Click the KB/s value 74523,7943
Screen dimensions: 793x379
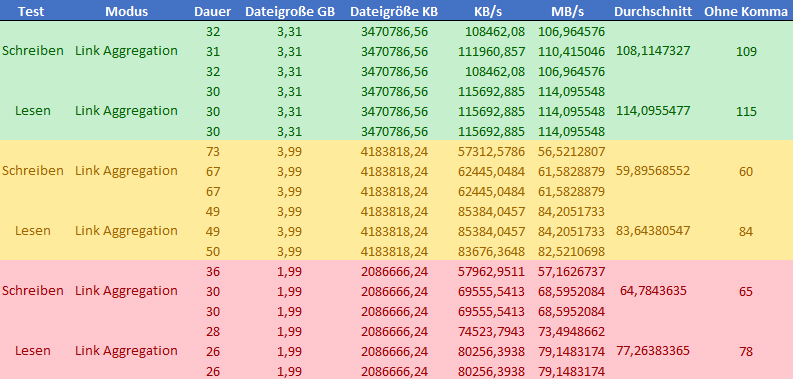click(492, 332)
